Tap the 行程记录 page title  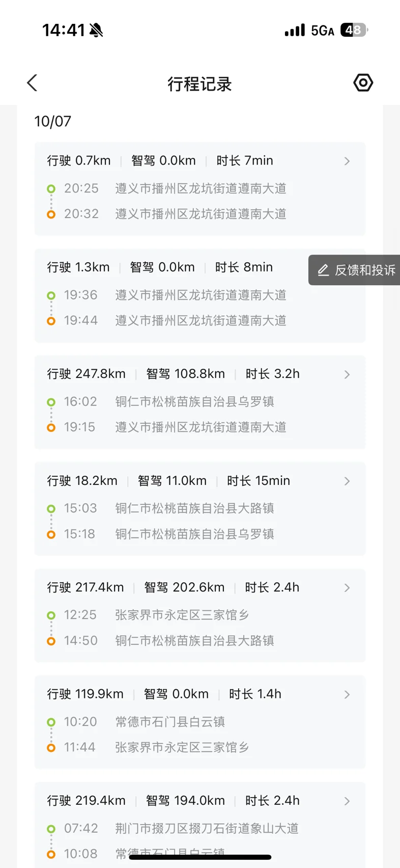tap(199, 84)
